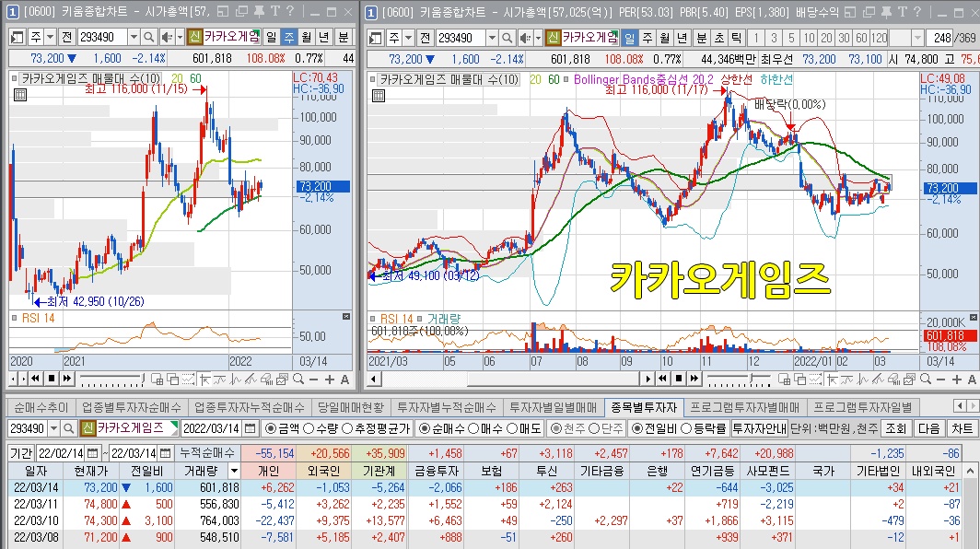Image resolution: width=980 pixels, height=549 pixels.
Task: Click the 조회 button
Action: 895,428
